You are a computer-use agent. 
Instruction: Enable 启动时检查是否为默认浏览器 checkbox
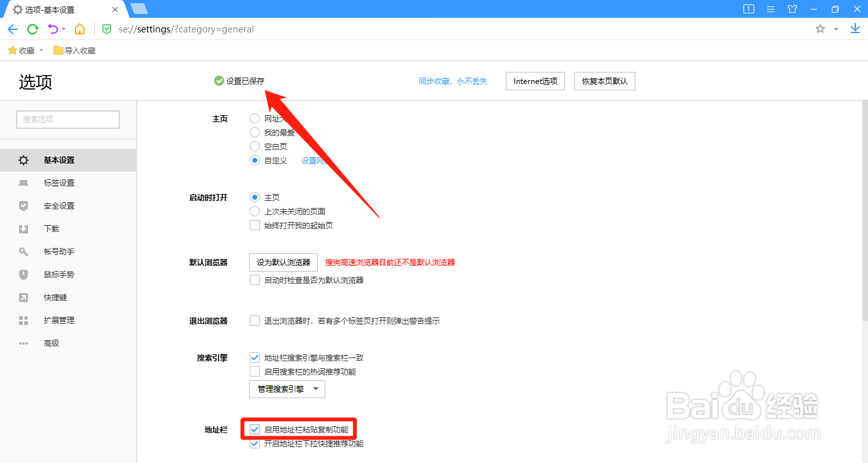pos(255,279)
